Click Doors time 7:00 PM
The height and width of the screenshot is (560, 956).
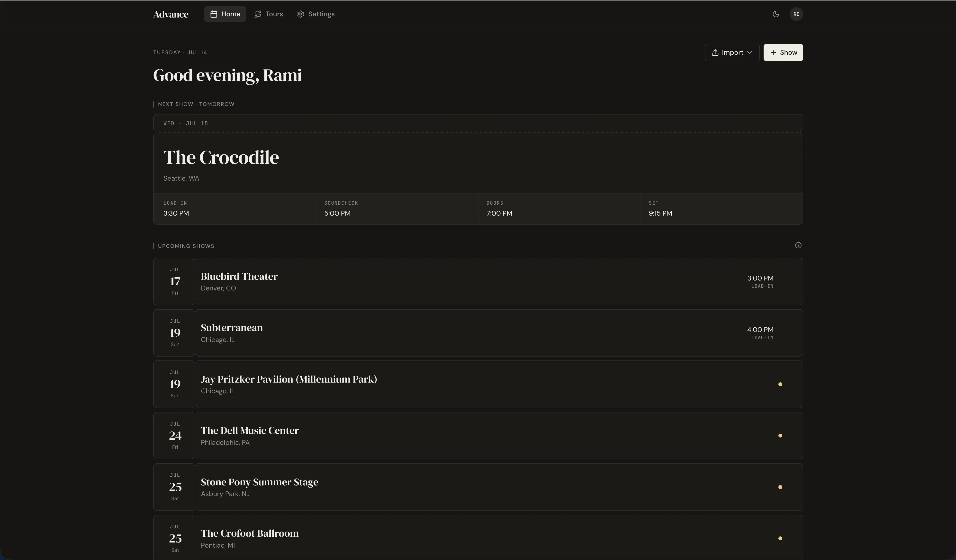[499, 213]
